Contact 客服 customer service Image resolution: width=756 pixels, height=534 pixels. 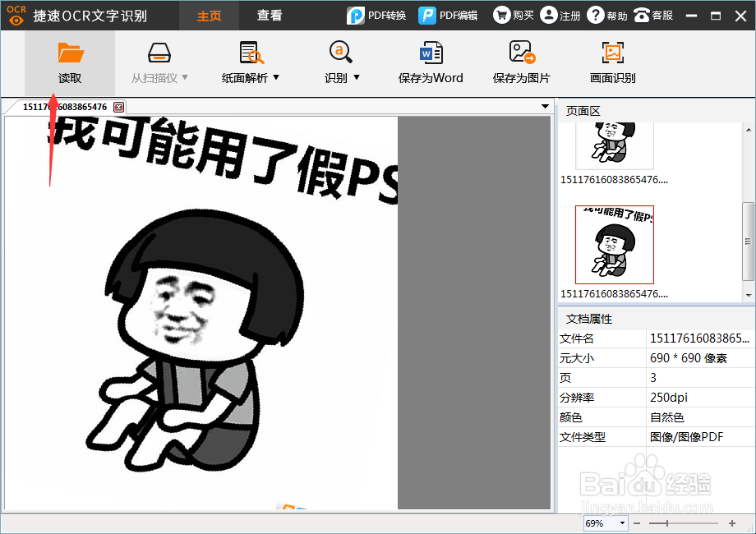tap(642, 15)
